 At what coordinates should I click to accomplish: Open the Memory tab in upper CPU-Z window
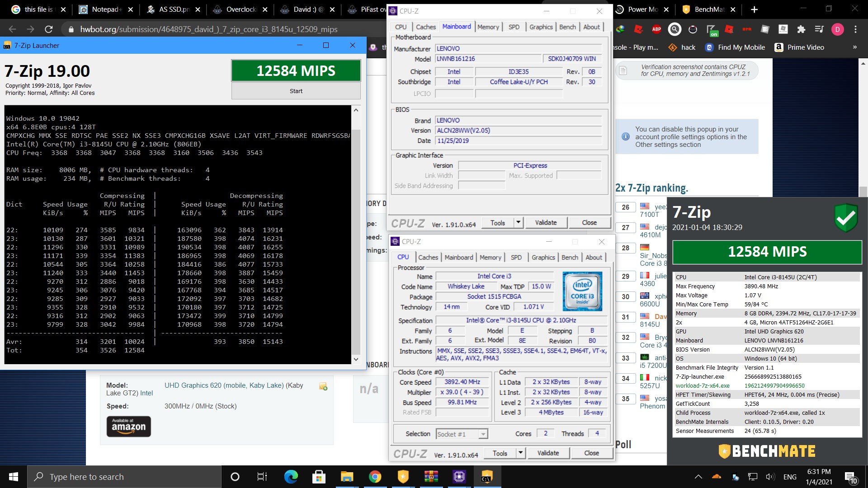tap(488, 27)
